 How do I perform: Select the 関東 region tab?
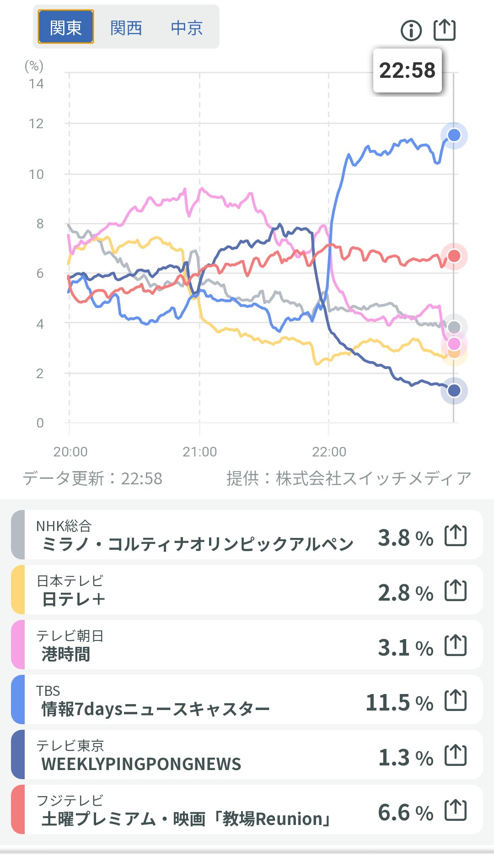coord(66,27)
